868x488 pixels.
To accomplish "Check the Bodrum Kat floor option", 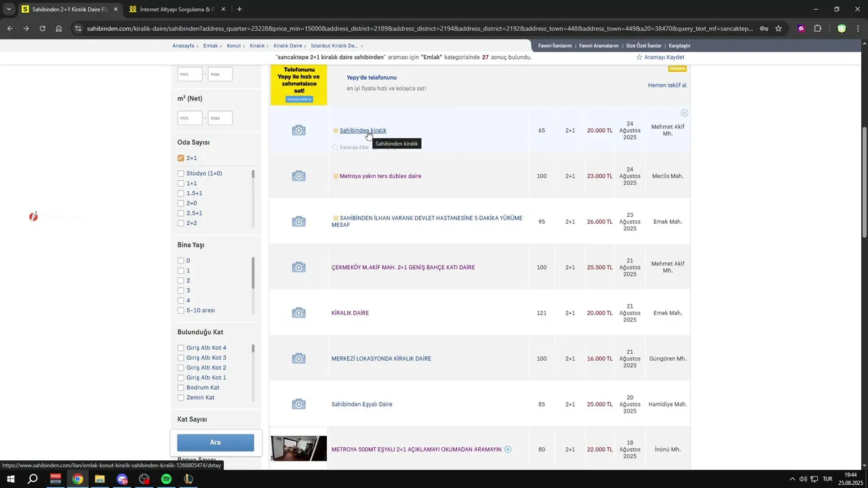I will coord(181,388).
